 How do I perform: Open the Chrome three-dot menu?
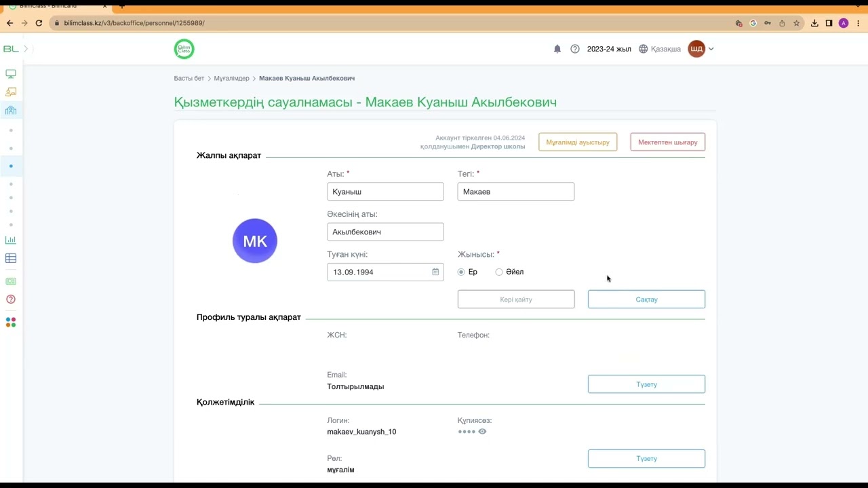[858, 23]
